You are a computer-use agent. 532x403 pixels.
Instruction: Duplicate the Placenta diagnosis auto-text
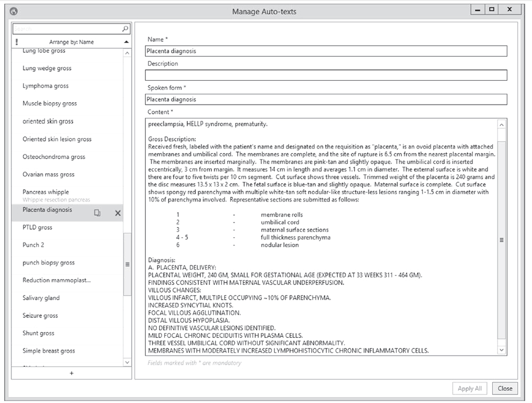coord(98,213)
